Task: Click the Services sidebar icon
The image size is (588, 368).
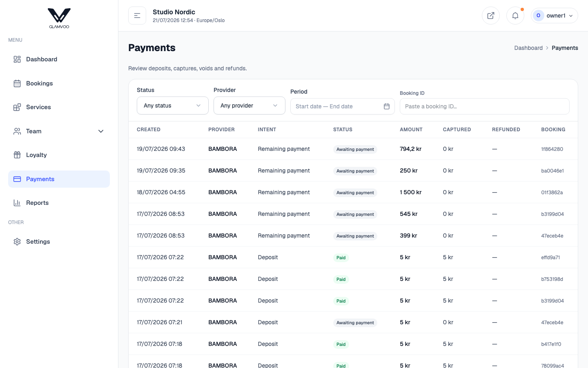Action: tap(17, 107)
